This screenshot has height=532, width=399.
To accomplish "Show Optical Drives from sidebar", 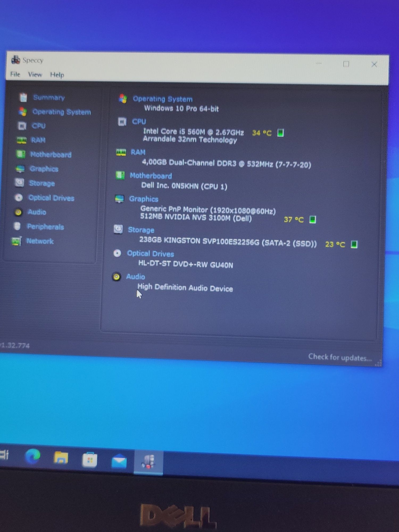I will point(51,198).
